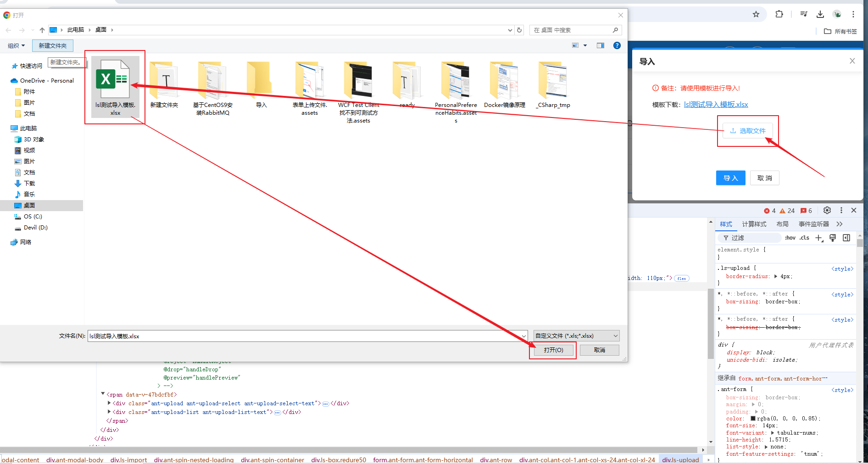Toggle :hov element state panel
The height and width of the screenshot is (464, 868).
(x=790, y=238)
